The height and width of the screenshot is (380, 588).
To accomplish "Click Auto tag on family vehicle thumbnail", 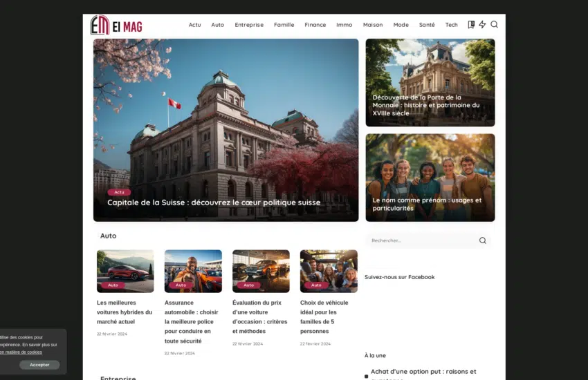I will point(316,285).
